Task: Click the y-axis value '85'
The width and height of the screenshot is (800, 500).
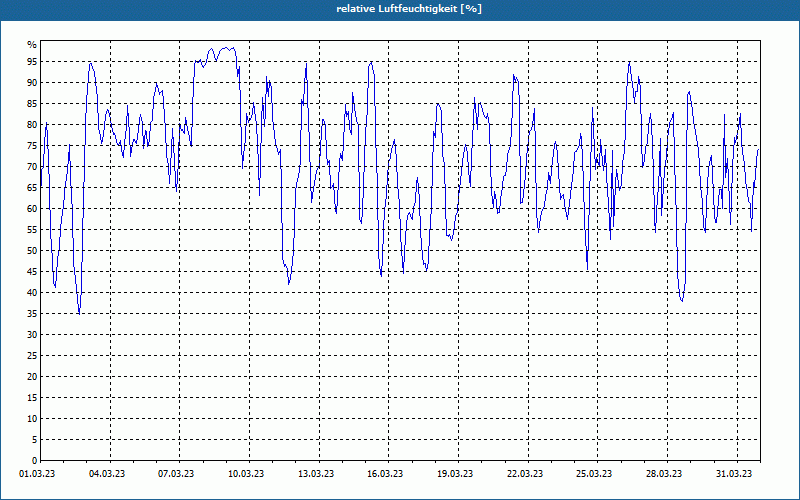Action: (32, 104)
